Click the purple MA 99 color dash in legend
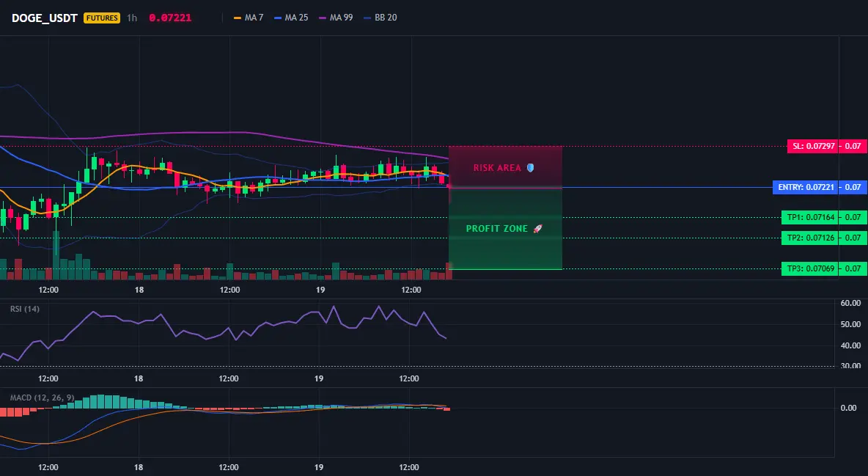 point(323,18)
